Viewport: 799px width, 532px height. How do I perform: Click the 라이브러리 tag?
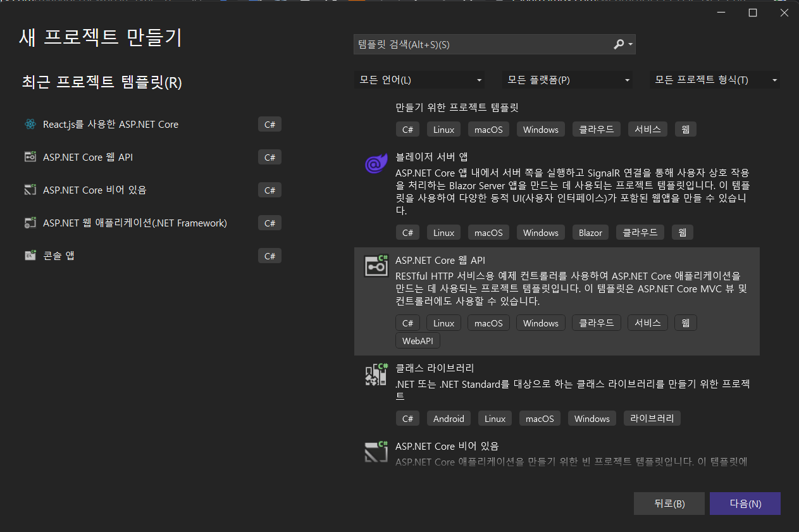click(652, 419)
